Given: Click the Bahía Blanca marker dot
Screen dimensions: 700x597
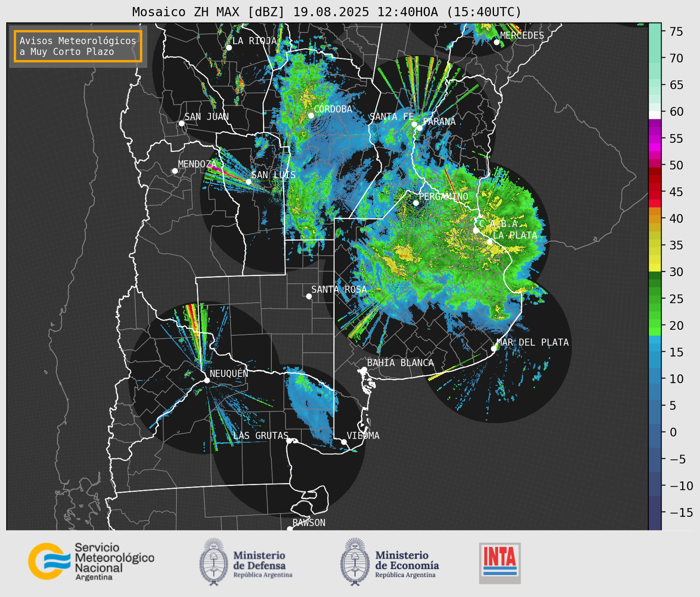Looking at the screenshot, I should tap(364, 369).
